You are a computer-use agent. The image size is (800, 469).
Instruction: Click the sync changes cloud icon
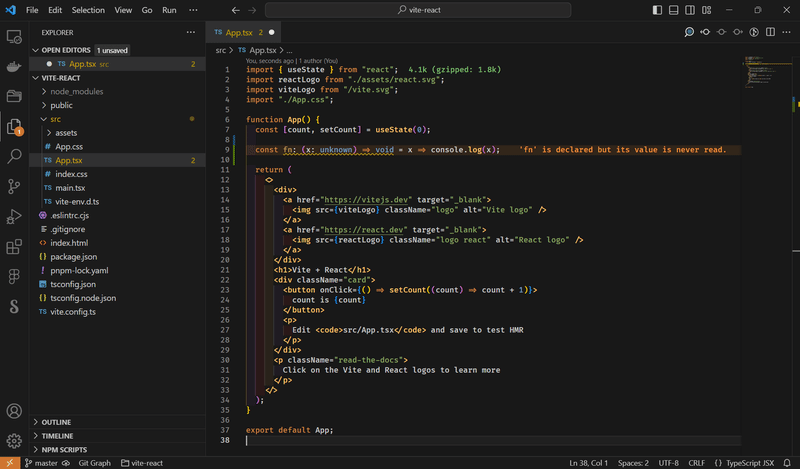[66, 463]
